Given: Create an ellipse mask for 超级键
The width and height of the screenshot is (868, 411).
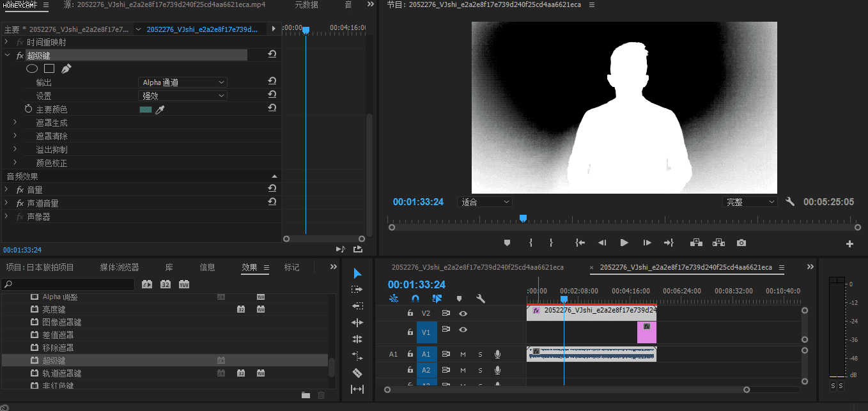Looking at the screenshot, I should click(x=31, y=68).
